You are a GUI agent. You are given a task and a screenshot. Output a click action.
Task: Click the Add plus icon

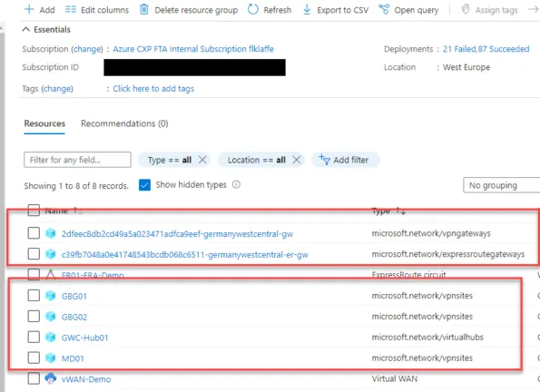coord(29,9)
